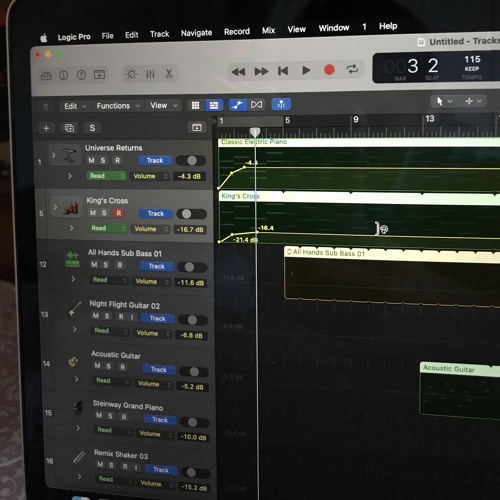Image resolution: width=500 pixels, height=500 pixels.
Task: Disable record on King's Cross track
Action: tap(119, 213)
